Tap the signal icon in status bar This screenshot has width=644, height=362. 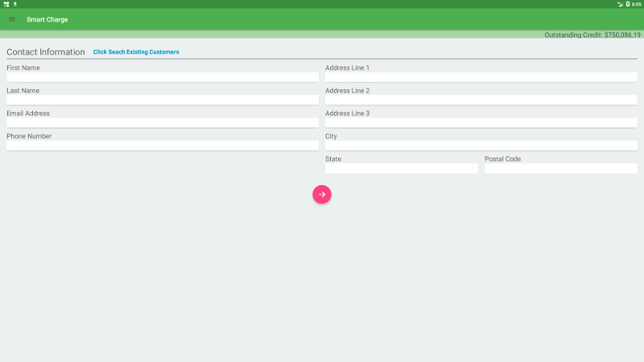pos(620,4)
